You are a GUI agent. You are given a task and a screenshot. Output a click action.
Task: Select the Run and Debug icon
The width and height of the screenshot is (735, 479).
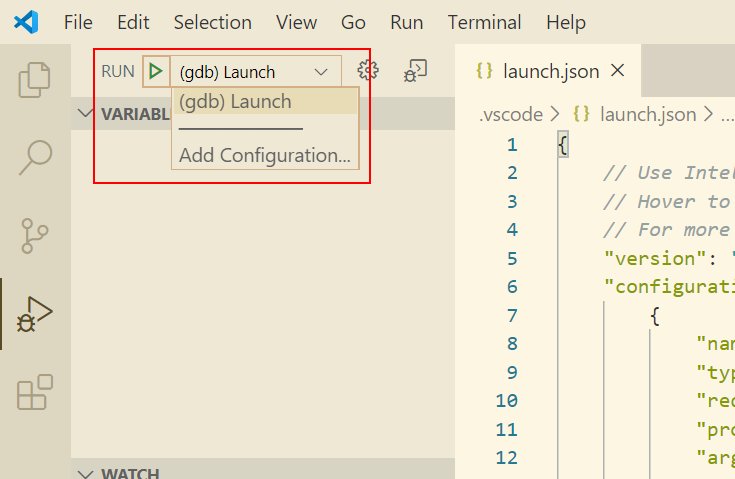(35, 314)
